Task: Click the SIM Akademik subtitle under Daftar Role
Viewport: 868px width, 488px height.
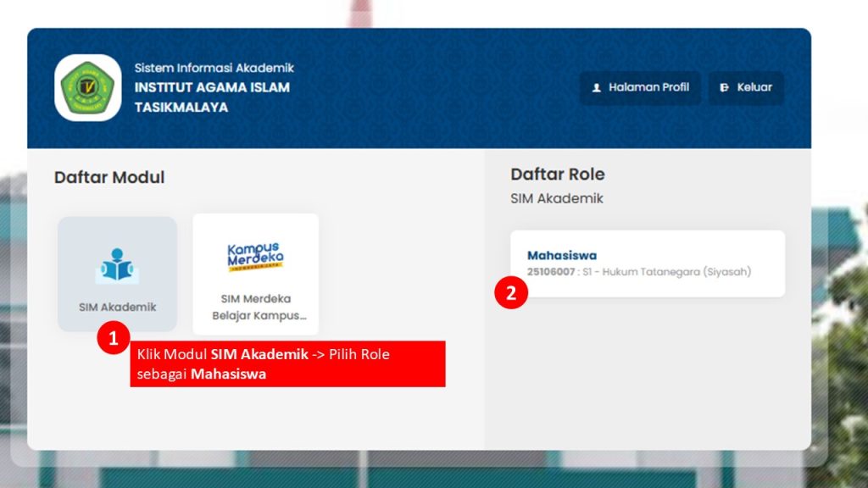Action: [x=556, y=199]
